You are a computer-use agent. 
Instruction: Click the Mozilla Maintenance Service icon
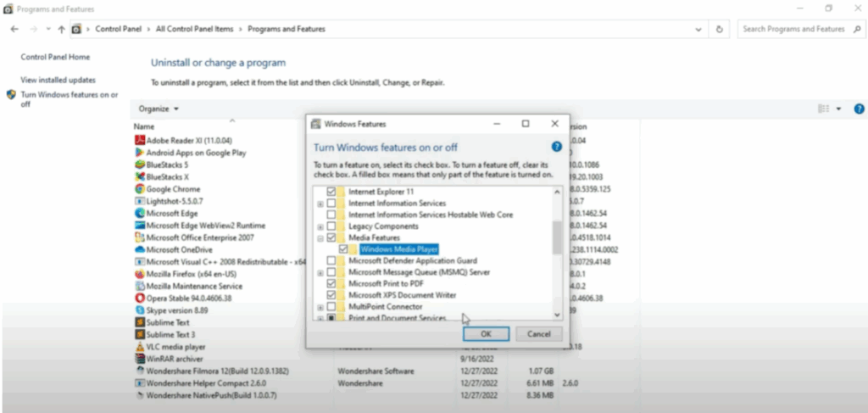140,287
